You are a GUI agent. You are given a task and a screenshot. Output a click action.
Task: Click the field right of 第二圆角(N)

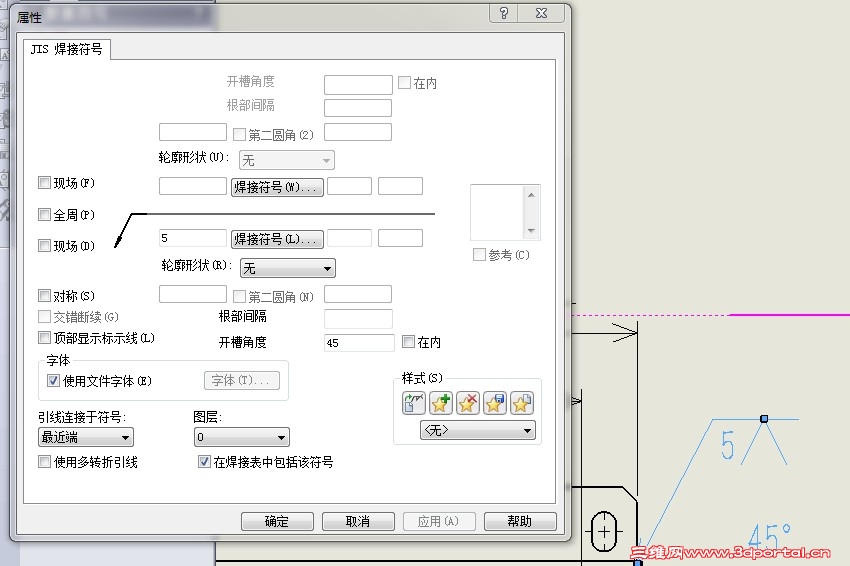[x=358, y=294]
